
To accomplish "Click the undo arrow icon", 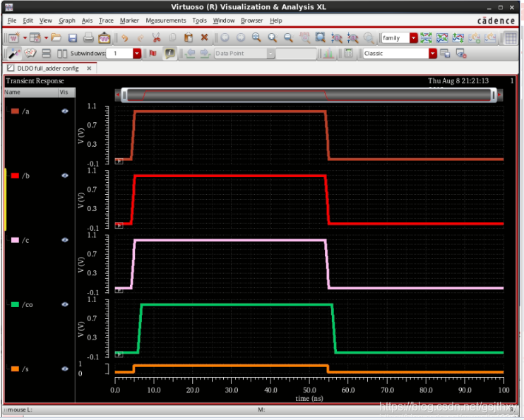I will 125,37.
